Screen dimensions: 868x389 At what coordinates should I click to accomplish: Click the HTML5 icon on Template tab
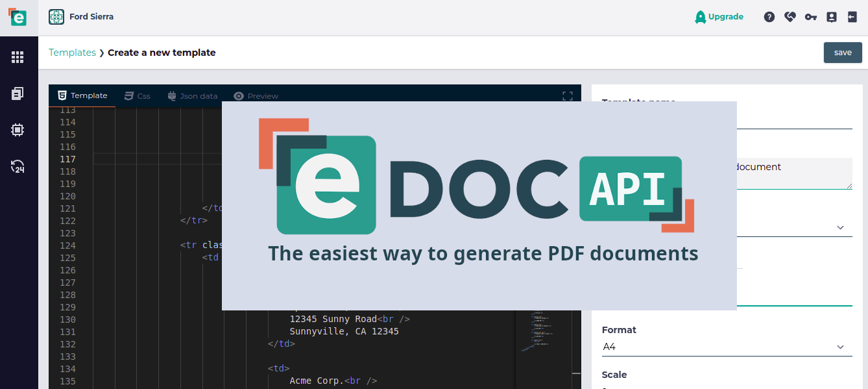[62, 95]
